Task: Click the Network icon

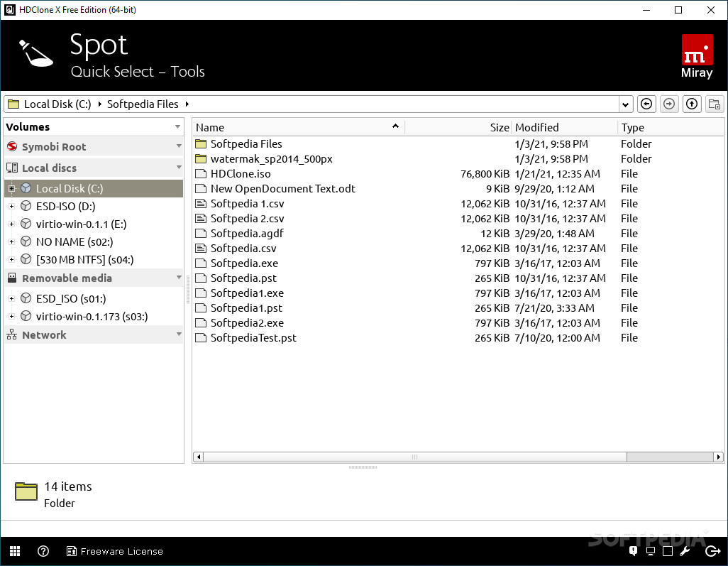Action: 12,334
